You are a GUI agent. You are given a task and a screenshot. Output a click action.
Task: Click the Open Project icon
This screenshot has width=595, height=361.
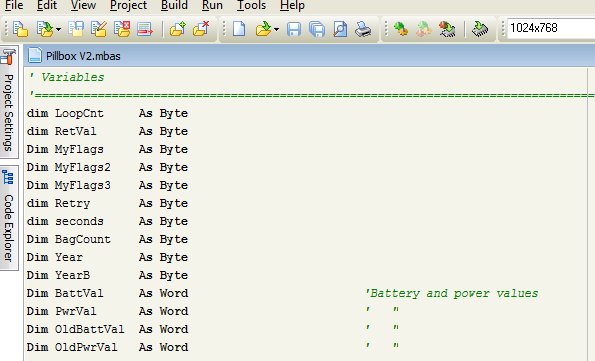coord(44,29)
